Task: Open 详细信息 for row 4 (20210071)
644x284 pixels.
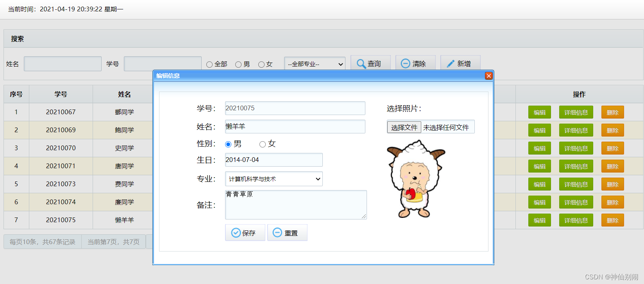Action: 576,166
